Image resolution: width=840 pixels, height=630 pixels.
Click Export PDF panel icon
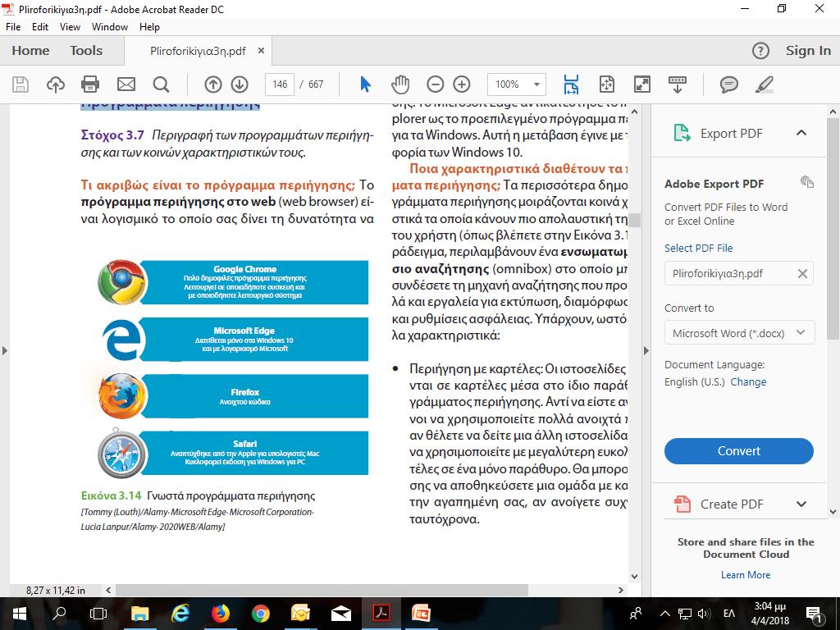click(x=682, y=133)
